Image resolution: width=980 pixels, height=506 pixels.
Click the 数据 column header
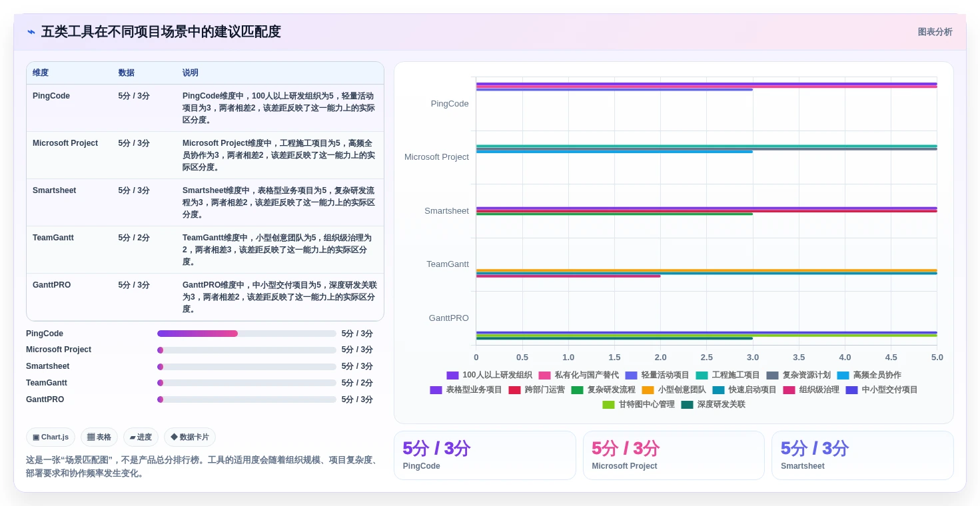pos(127,73)
